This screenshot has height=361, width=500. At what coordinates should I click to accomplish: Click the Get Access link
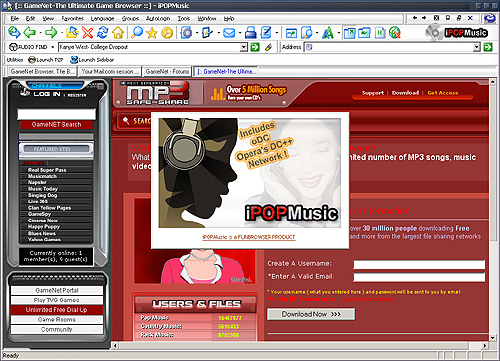(x=443, y=93)
